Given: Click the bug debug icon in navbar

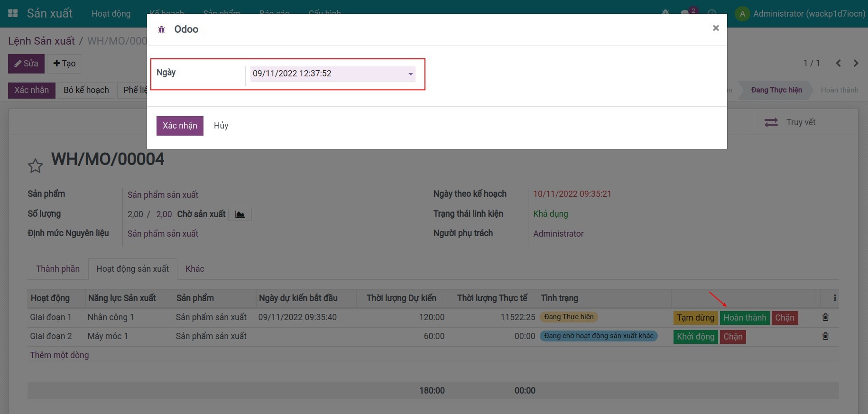Looking at the screenshot, I should coord(665,13).
